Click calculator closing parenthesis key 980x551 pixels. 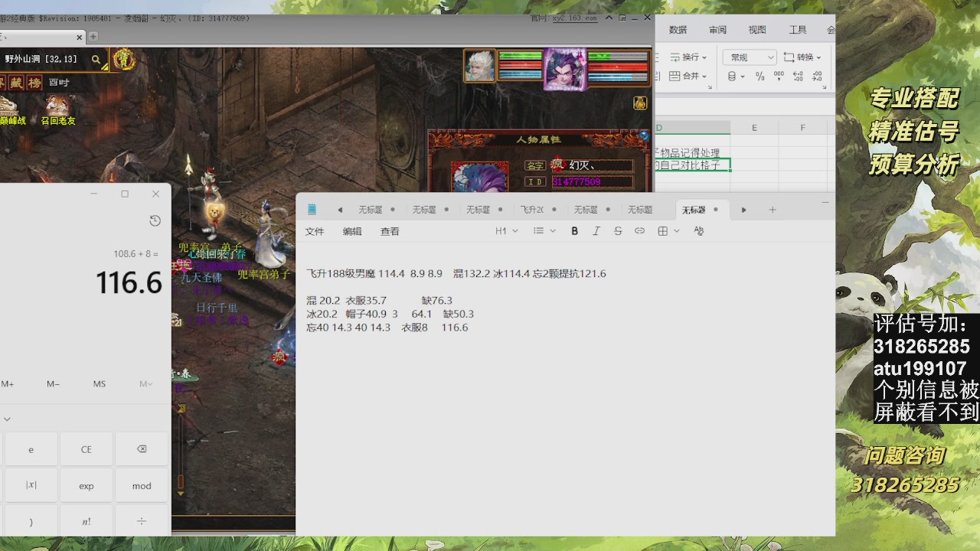31,522
